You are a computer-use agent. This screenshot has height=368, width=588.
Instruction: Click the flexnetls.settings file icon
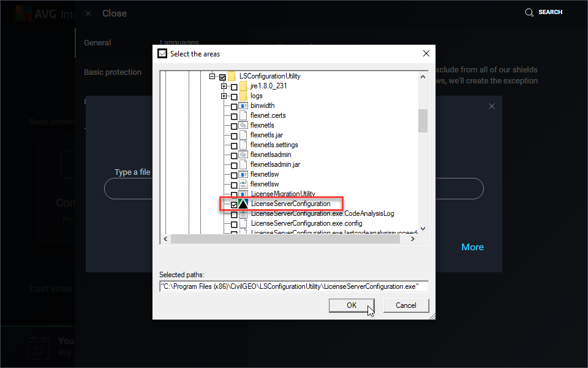(x=243, y=145)
